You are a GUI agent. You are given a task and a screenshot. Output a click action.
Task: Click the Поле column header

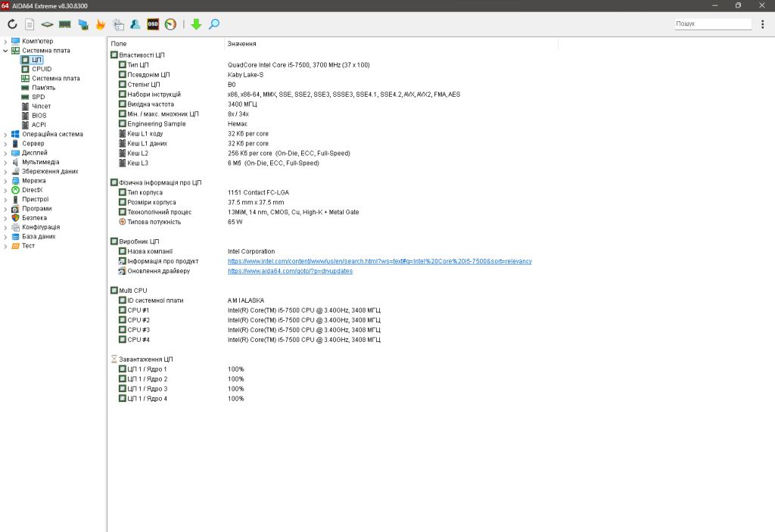click(166, 44)
